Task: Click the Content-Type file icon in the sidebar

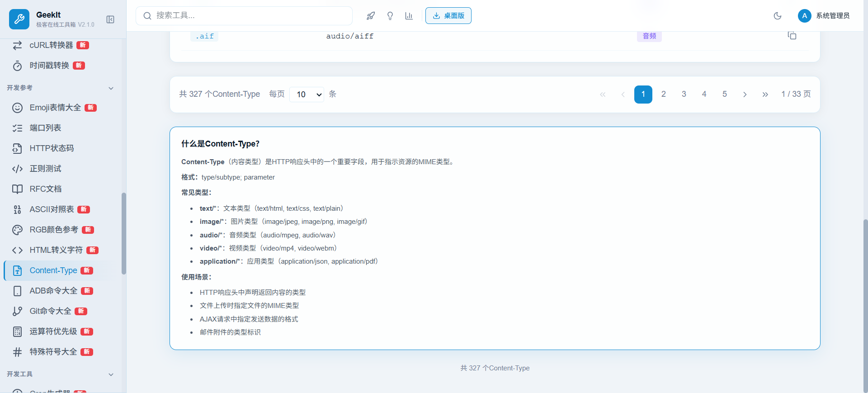Action: [x=17, y=270]
